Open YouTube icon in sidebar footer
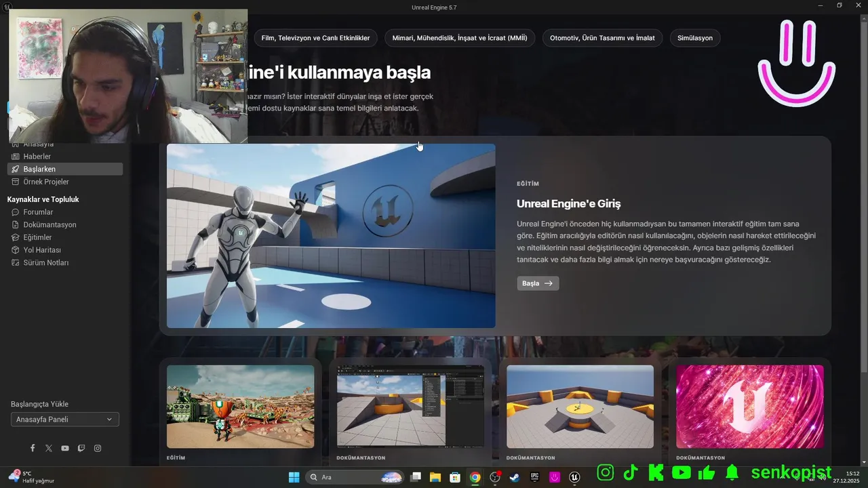The image size is (868, 488). point(65,448)
